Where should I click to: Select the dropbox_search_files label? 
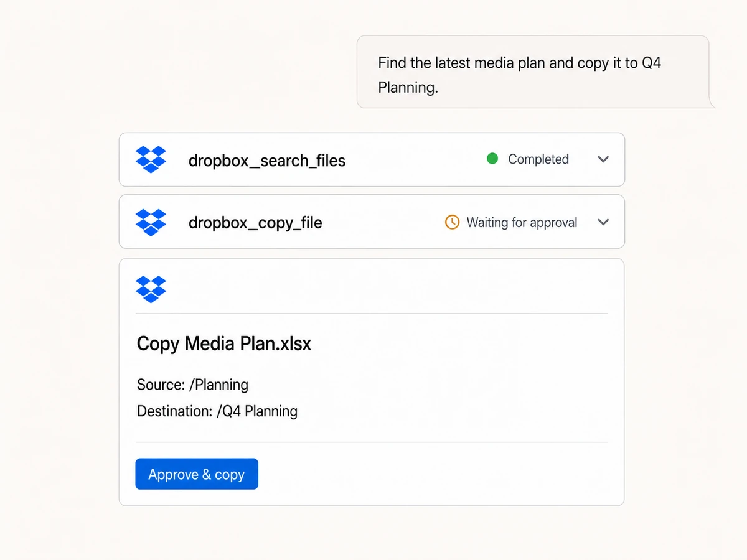point(267,161)
